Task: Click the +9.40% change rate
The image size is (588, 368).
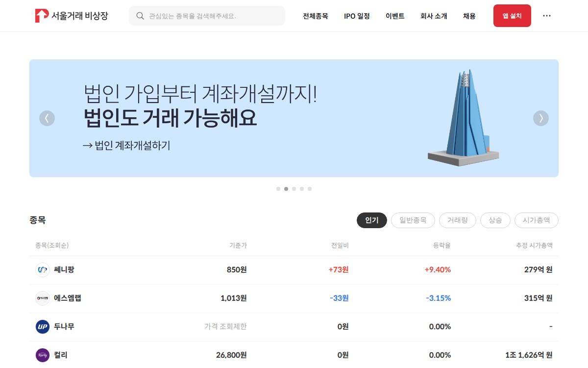Action: pyautogui.click(x=438, y=269)
